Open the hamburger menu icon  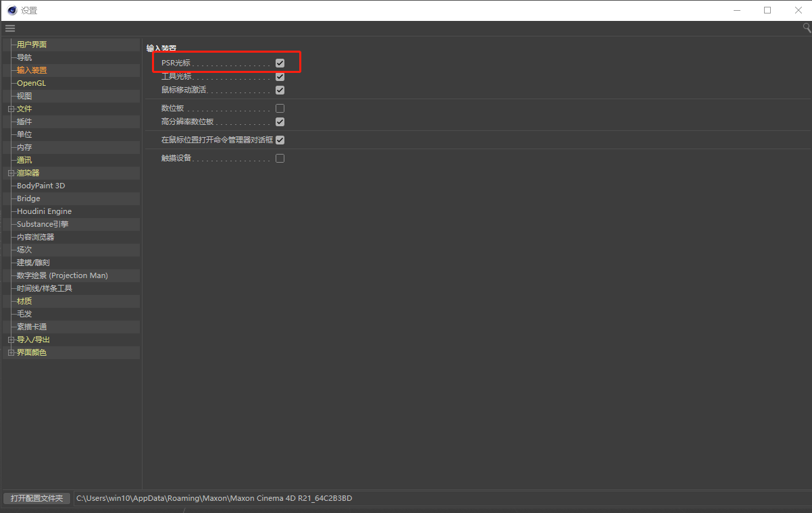(10, 28)
